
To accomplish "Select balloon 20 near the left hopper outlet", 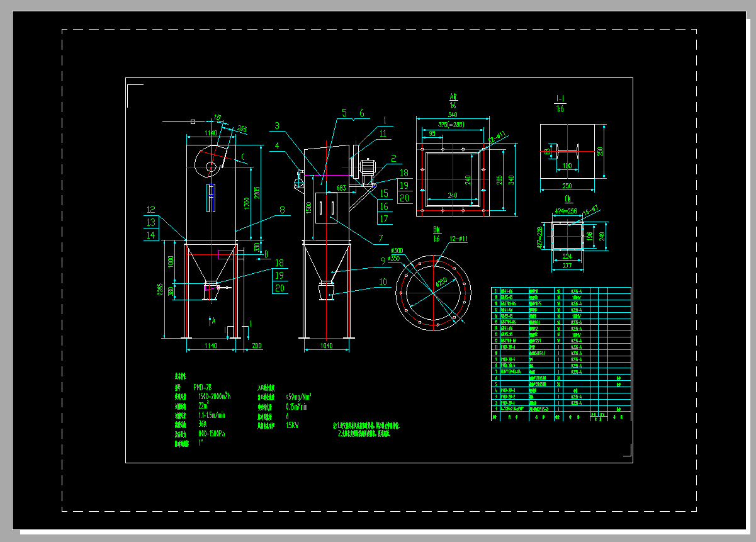I will [280, 288].
